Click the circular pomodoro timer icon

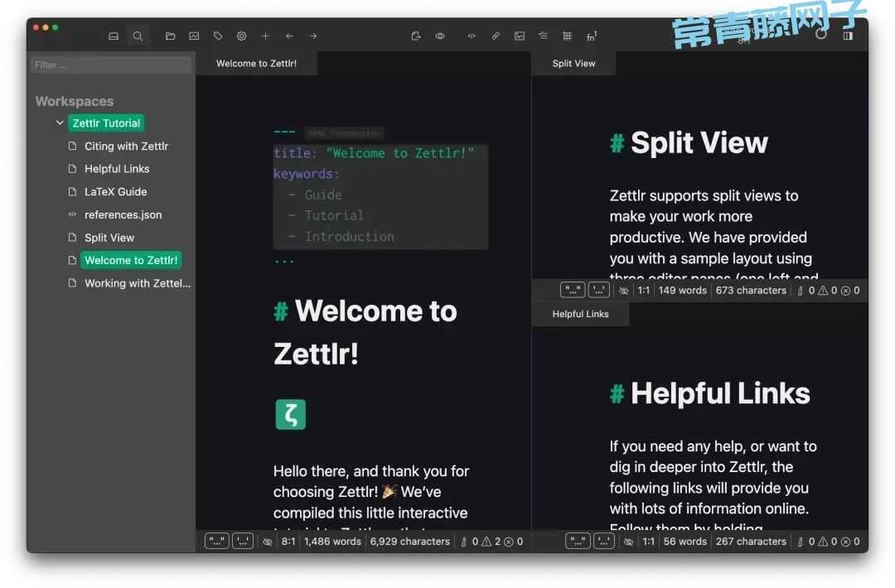pyautogui.click(x=820, y=35)
